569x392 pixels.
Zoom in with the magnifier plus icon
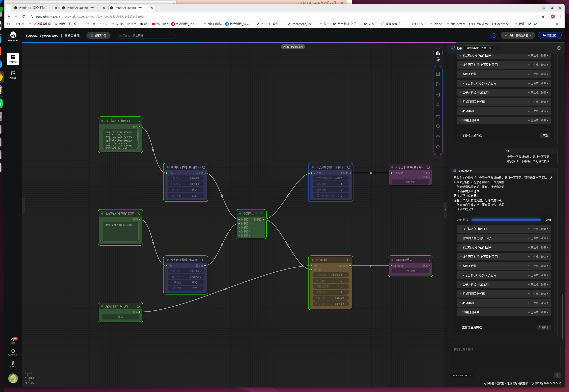click(x=438, y=116)
